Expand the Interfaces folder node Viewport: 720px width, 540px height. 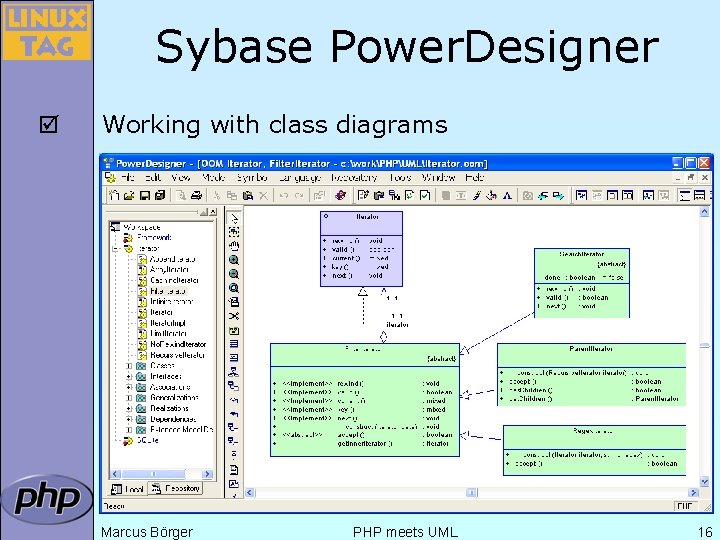click(x=129, y=377)
